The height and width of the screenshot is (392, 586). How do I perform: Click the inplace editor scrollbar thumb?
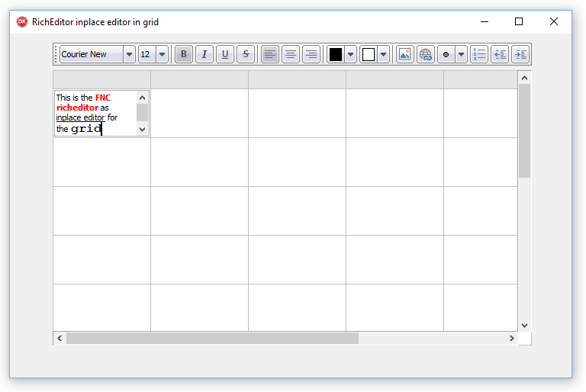[x=143, y=112]
